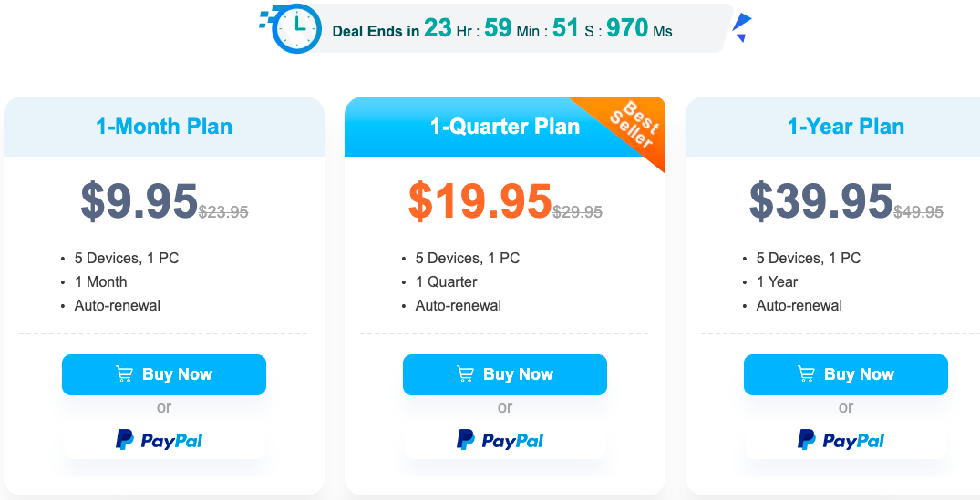Click the blue clock countdown icon

coord(296,28)
